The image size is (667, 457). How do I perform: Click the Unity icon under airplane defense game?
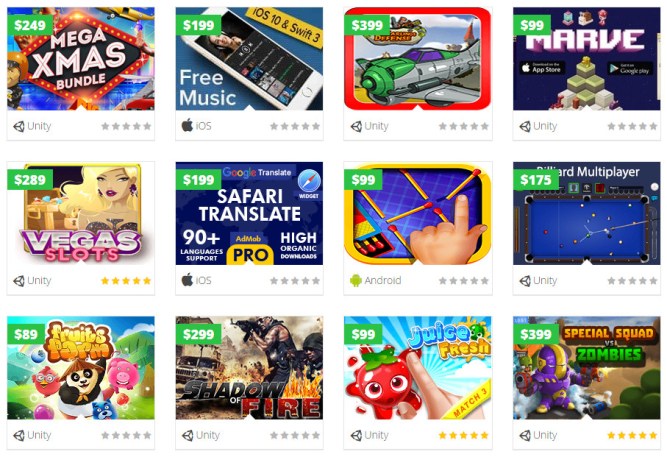[356, 126]
